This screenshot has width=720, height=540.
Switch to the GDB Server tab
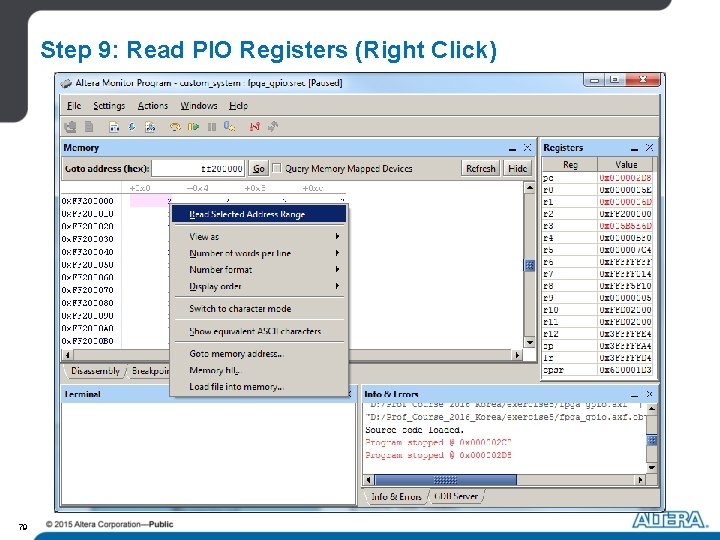(456, 496)
